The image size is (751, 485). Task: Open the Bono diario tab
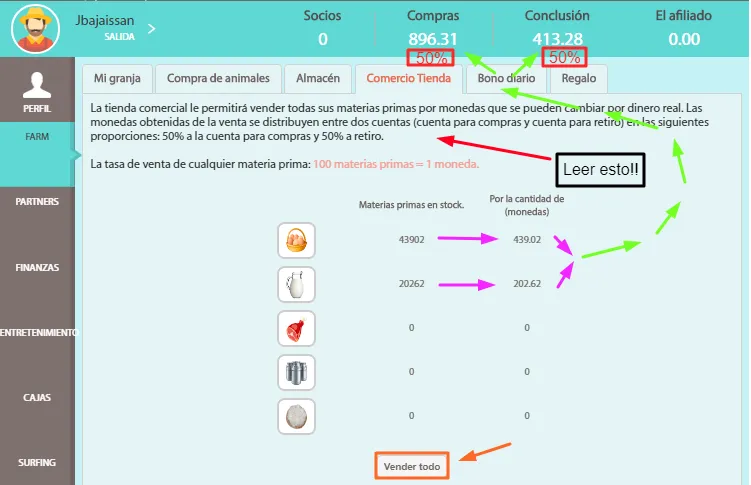click(x=506, y=79)
